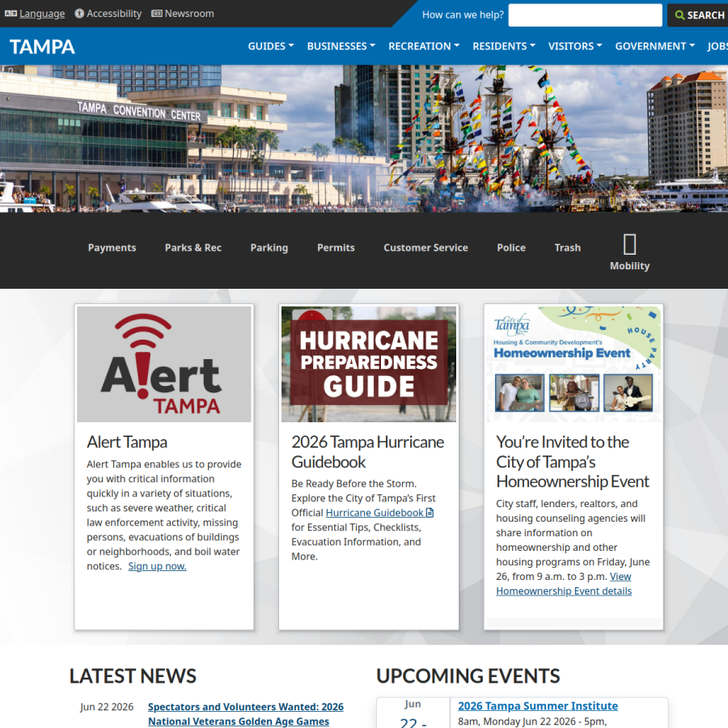Click 'You're Invited to the City of Tampa's Homeownership Event' heading
The height and width of the screenshot is (728, 728).
(x=573, y=462)
